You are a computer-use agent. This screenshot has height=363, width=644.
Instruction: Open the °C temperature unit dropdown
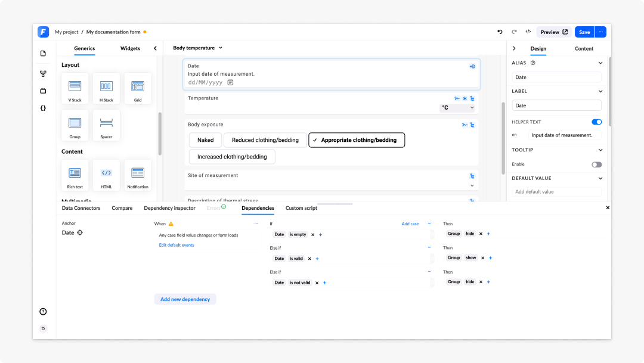click(457, 107)
